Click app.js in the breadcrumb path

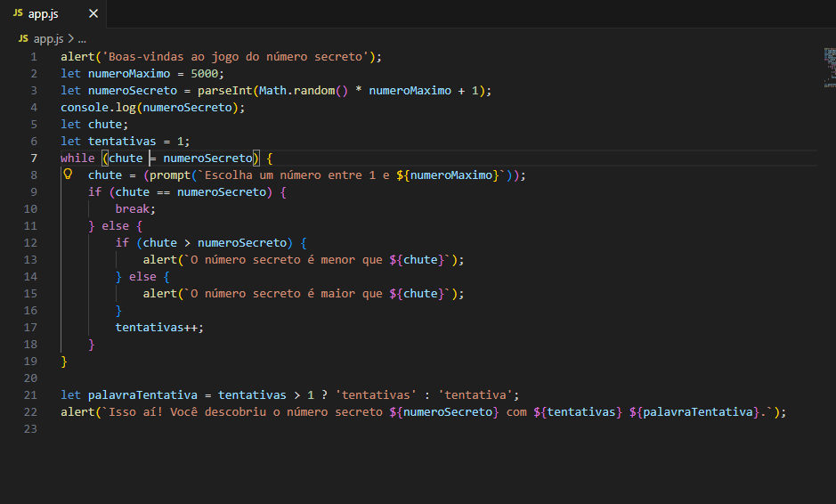pyautogui.click(x=48, y=39)
